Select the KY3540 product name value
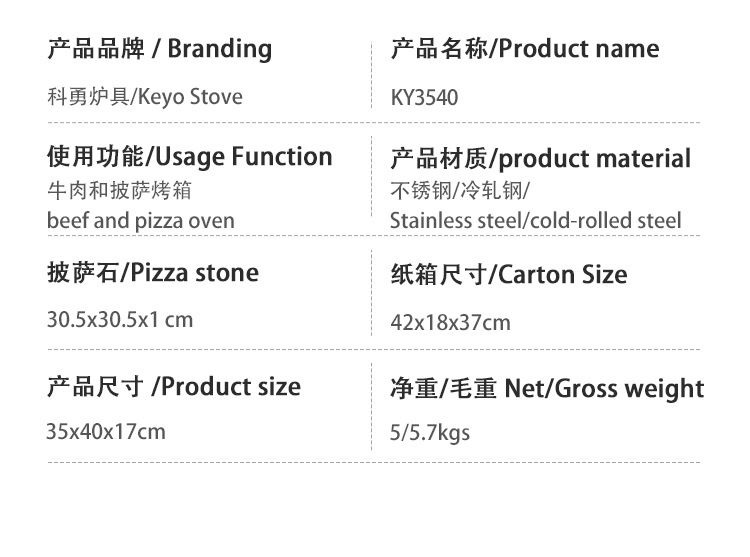The width and height of the screenshot is (750, 557). pyautogui.click(x=424, y=98)
